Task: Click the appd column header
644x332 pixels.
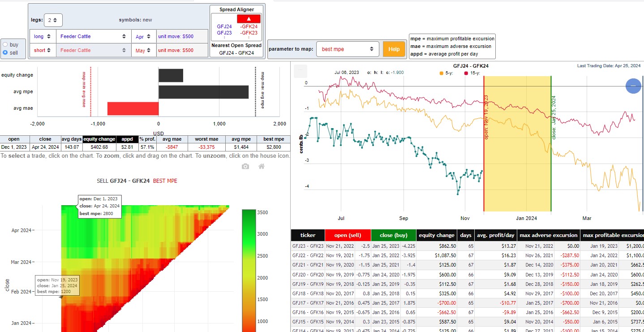Action: 127,139
